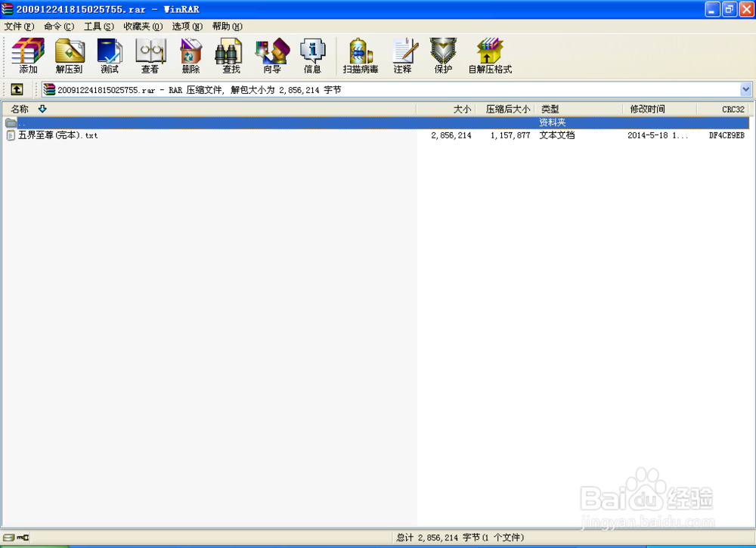
Task: Click status bar total 总计 2,856,214 字节
Action: [x=460, y=537]
